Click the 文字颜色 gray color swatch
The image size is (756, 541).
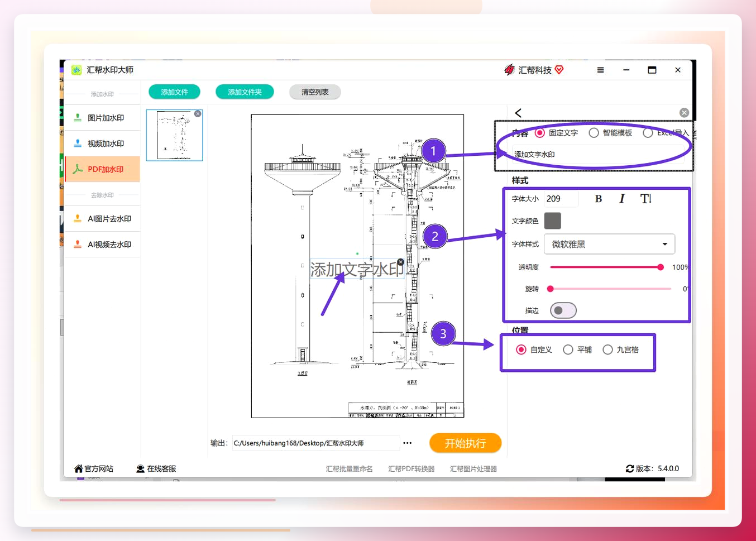(x=552, y=221)
